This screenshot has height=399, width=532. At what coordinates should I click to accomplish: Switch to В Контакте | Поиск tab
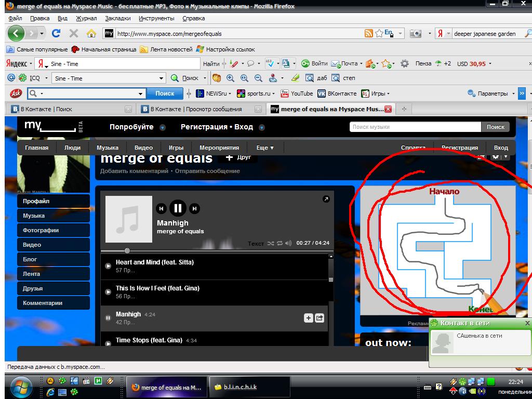pyautogui.click(x=71, y=109)
